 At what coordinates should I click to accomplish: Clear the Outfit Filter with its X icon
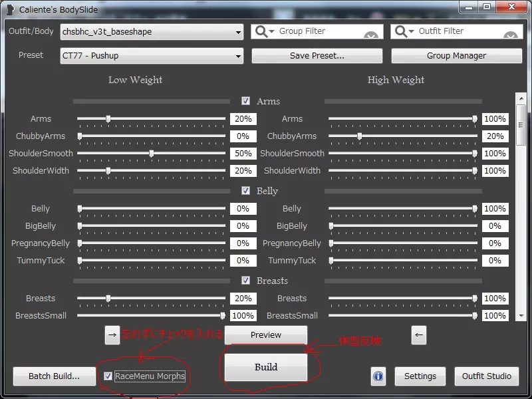pyautogui.click(x=511, y=35)
